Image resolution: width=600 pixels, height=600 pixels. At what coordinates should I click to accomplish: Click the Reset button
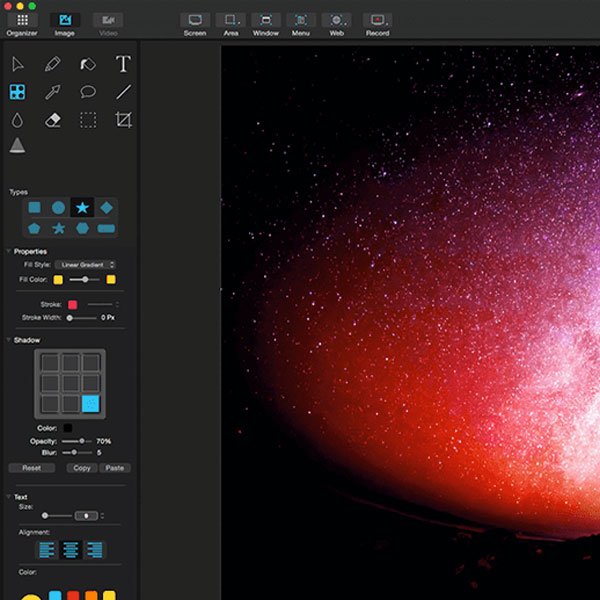click(31, 468)
